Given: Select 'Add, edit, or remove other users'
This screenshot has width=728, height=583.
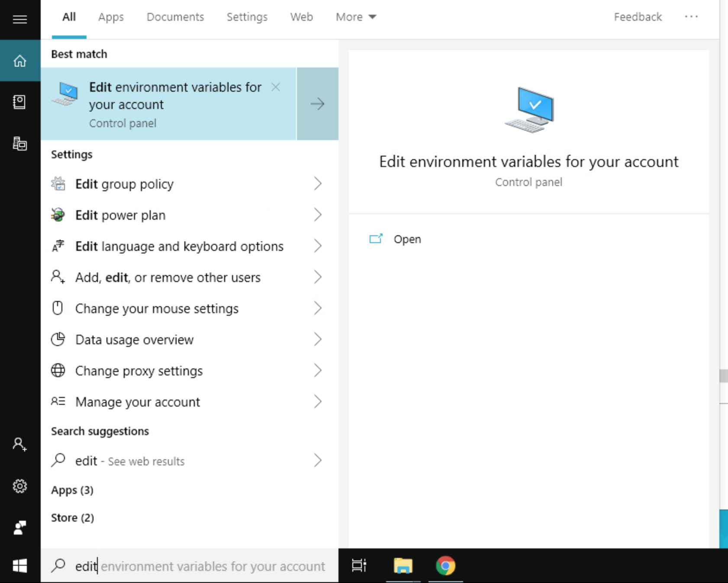Looking at the screenshot, I should [189, 277].
